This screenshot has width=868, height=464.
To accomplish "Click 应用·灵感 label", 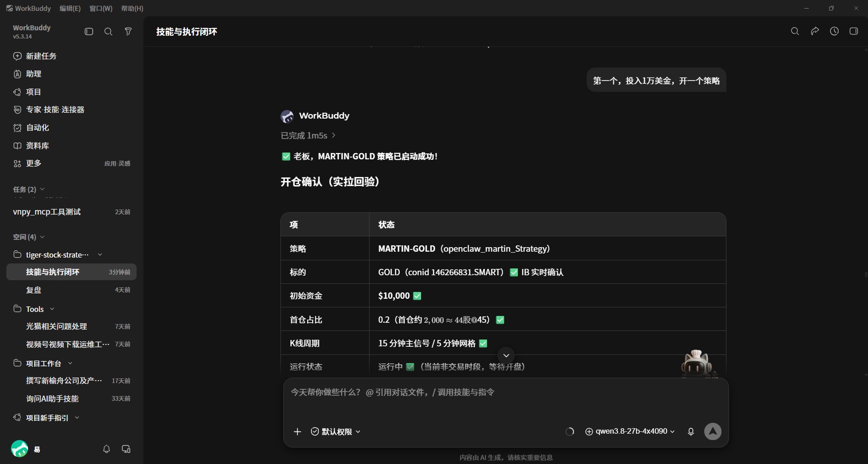I will [x=117, y=163].
